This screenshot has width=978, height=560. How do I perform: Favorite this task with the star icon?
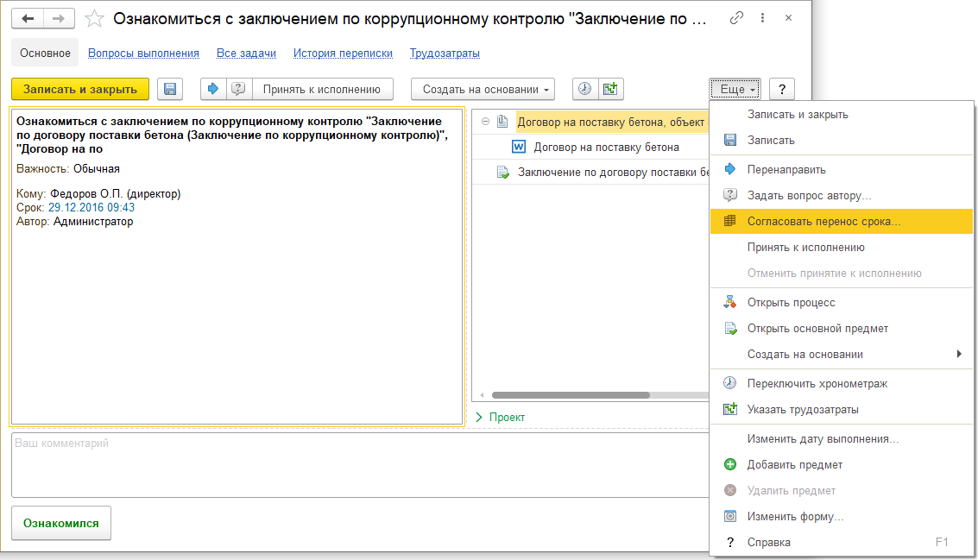pos(96,18)
